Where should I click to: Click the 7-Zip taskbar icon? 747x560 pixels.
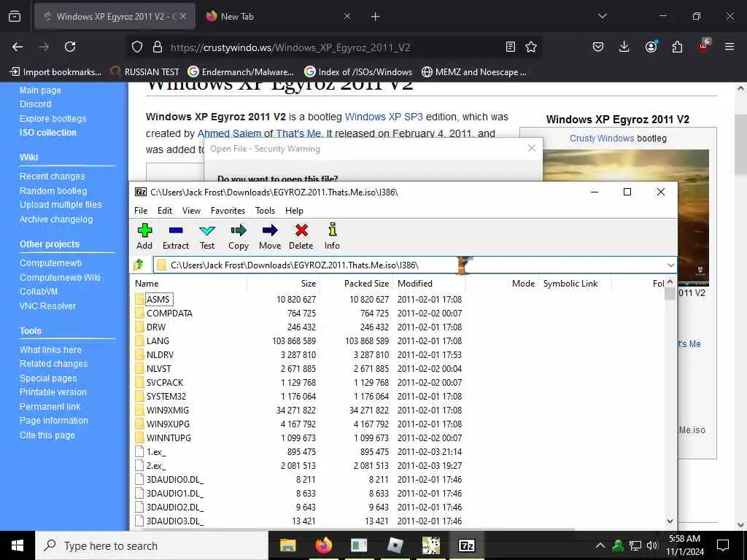466,545
